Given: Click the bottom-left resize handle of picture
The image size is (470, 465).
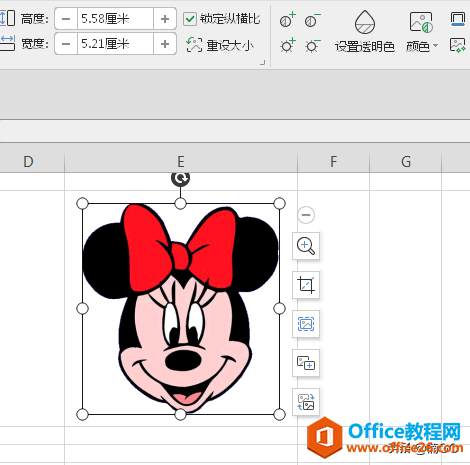Looking at the screenshot, I should [82, 415].
